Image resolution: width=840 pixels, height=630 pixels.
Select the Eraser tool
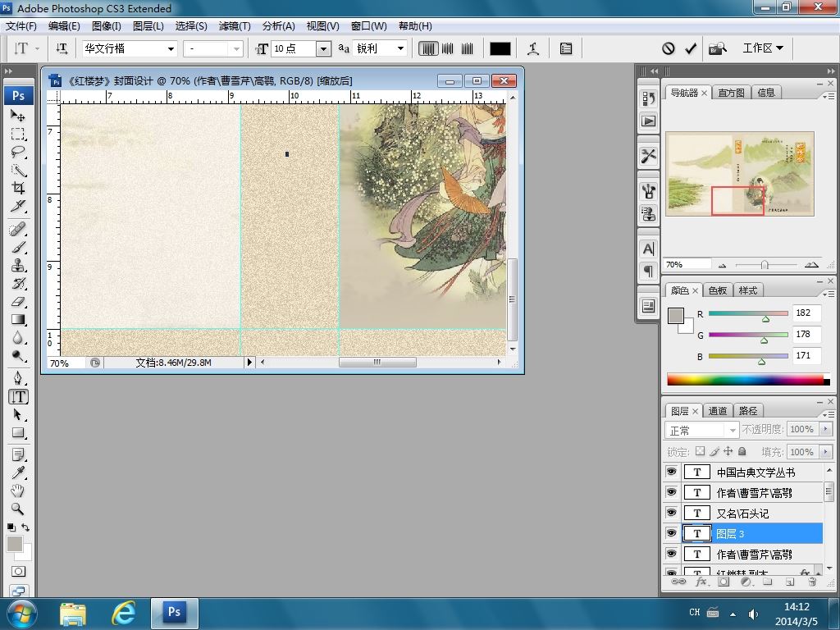coord(18,302)
